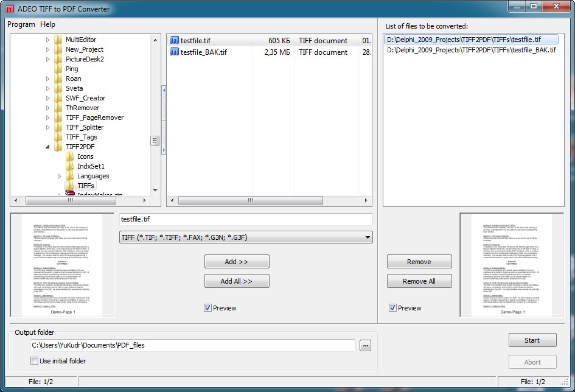Screen dimensions: 575x392
Task: Click the Ping folder icon
Action: tap(58, 69)
